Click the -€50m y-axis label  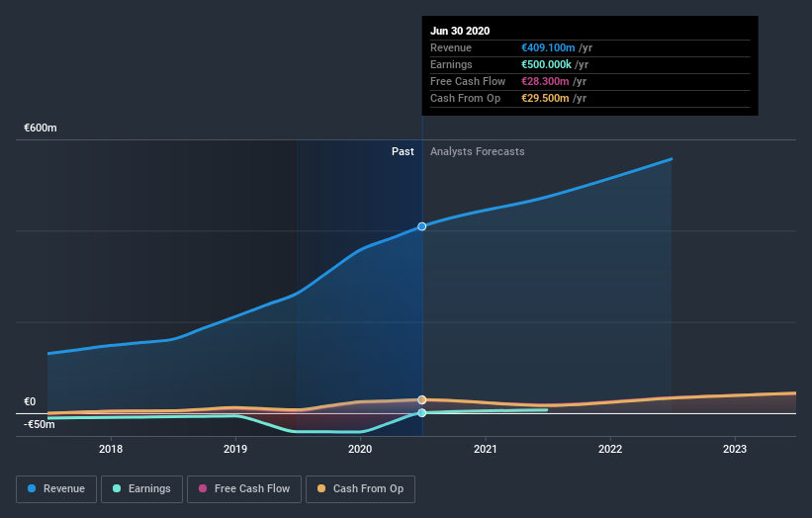40,425
